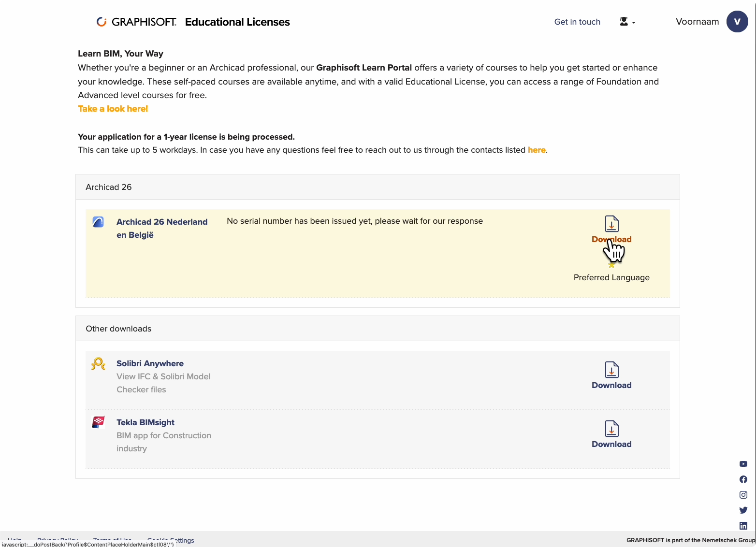Open the YouTube social icon
This screenshot has width=756, height=547.
point(743,464)
